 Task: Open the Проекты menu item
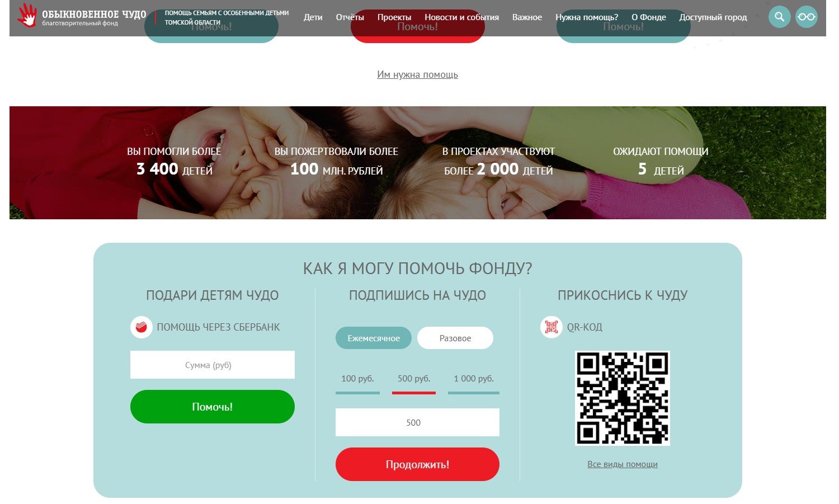(394, 17)
